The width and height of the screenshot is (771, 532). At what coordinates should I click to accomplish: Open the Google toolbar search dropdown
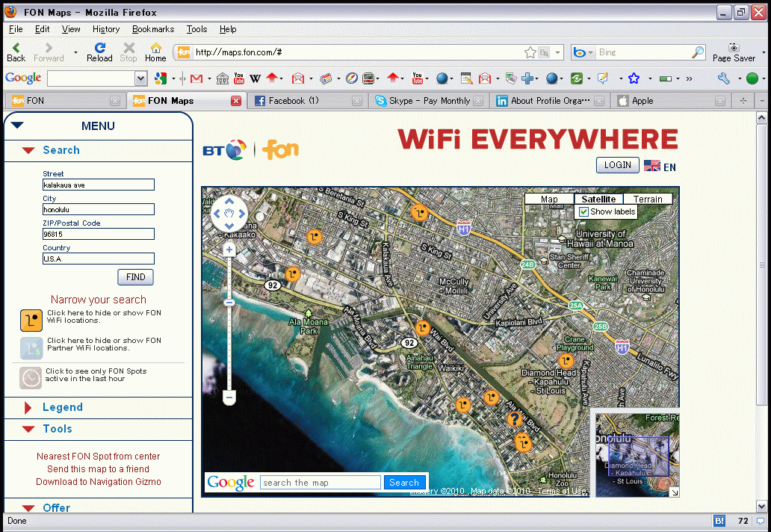pos(140,78)
